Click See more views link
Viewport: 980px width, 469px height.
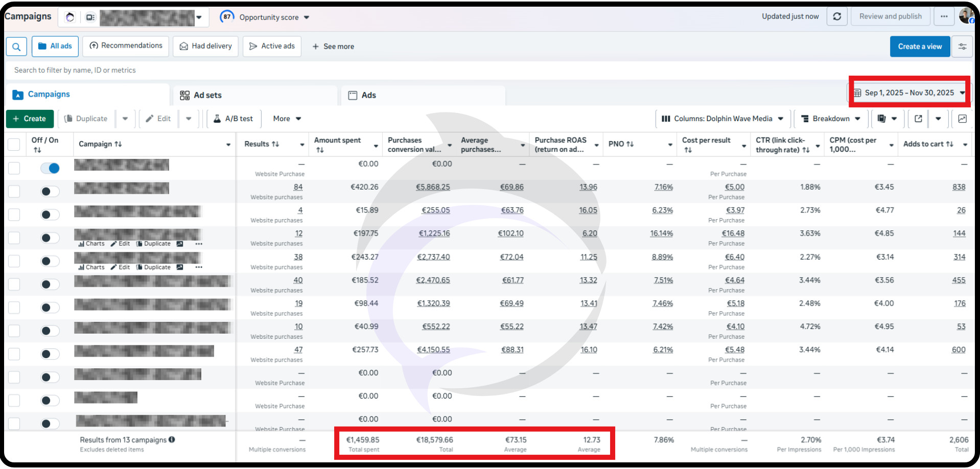tap(333, 46)
